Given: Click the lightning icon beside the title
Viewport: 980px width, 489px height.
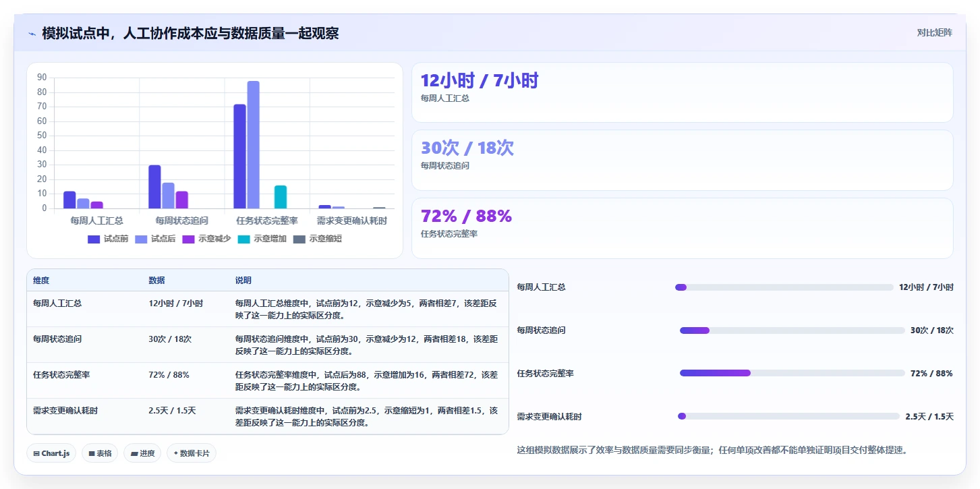Looking at the screenshot, I should 32,34.
